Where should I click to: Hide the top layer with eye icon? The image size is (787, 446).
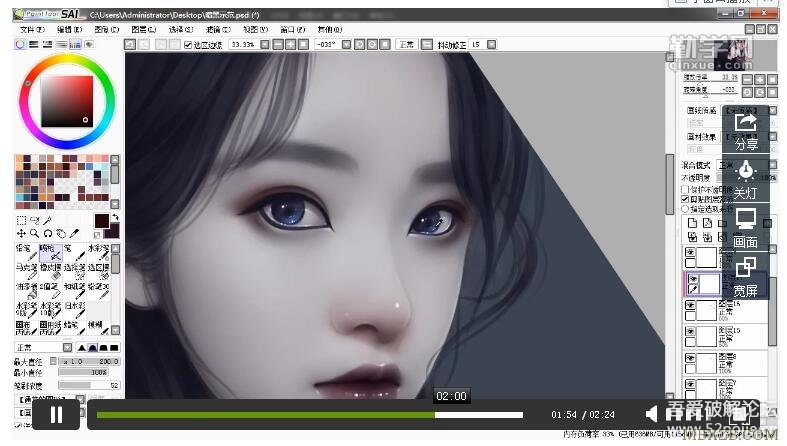click(x=691, y=252)
